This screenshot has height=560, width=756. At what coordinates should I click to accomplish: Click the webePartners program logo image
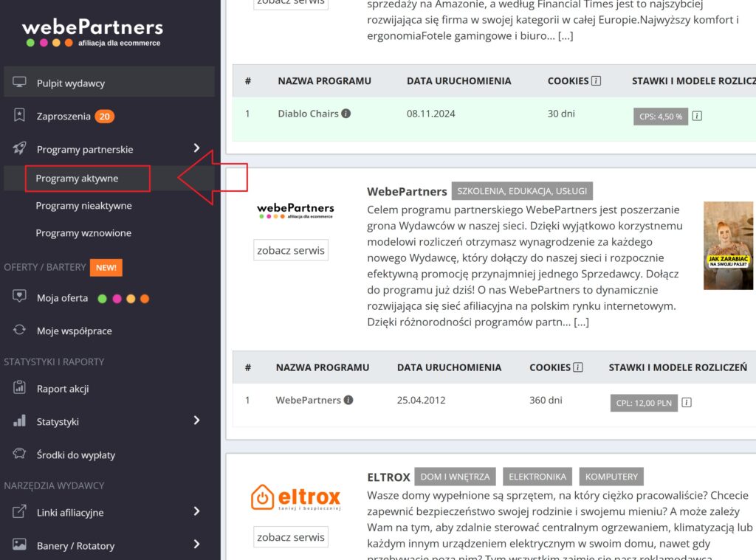(x=295, y=210)
